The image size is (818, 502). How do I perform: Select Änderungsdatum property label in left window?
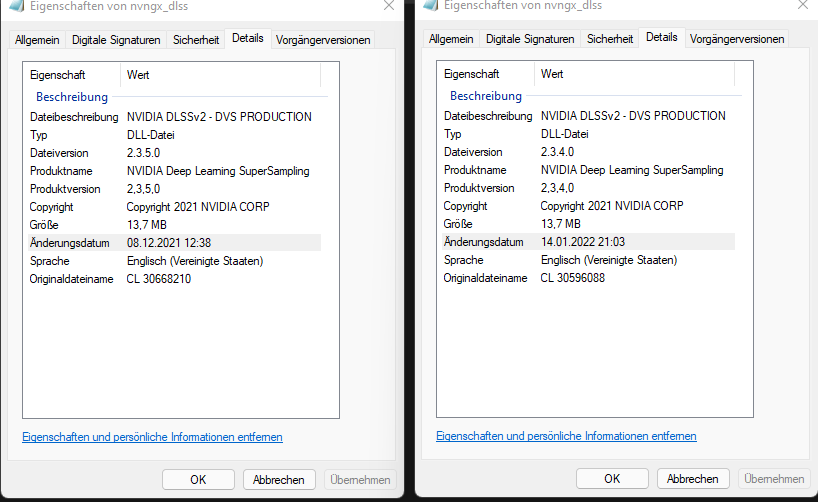(69, 243)
